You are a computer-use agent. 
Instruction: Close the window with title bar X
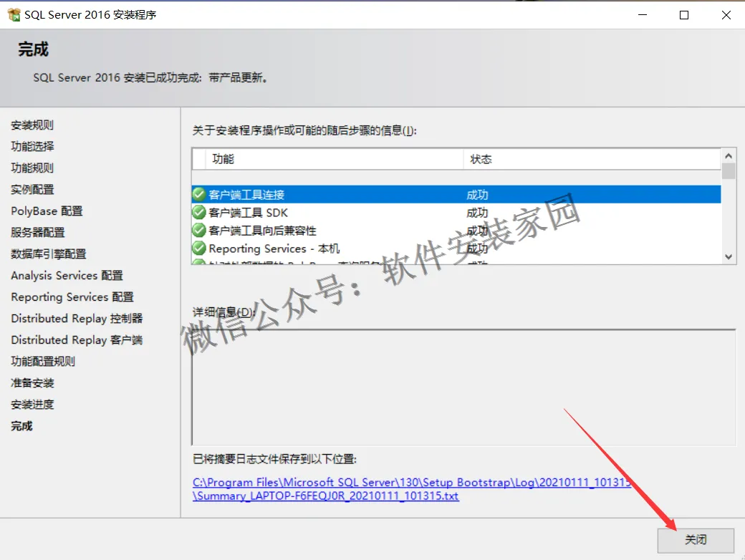pyautogui.click(x=726, y=15)
